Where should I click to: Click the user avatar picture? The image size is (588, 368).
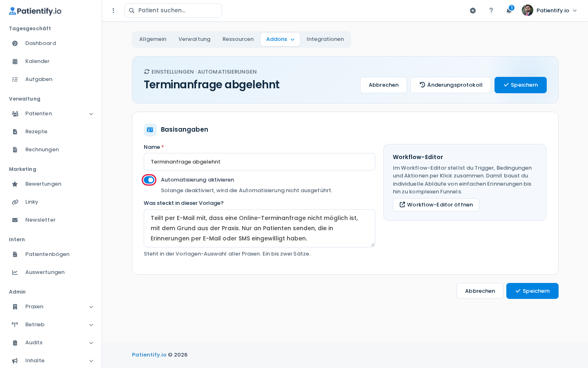pyautogui.click(x=528, y=10)
